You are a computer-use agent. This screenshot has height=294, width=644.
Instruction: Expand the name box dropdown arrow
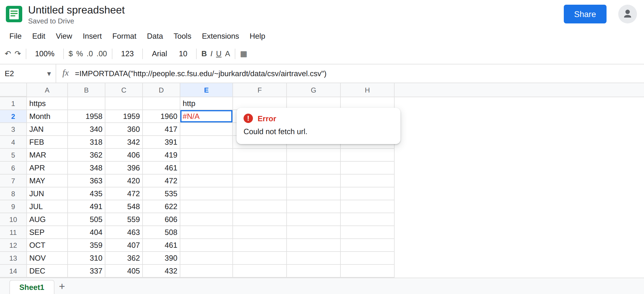49,74
